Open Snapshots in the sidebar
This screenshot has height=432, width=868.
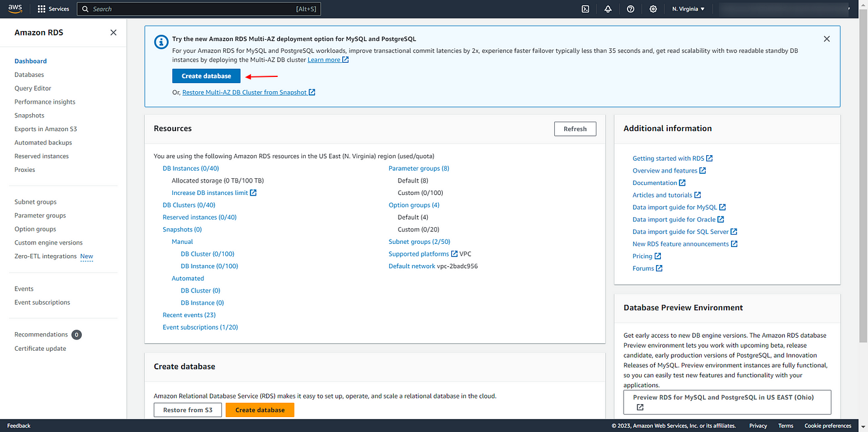pyautogui.click(x=29, y=115)
